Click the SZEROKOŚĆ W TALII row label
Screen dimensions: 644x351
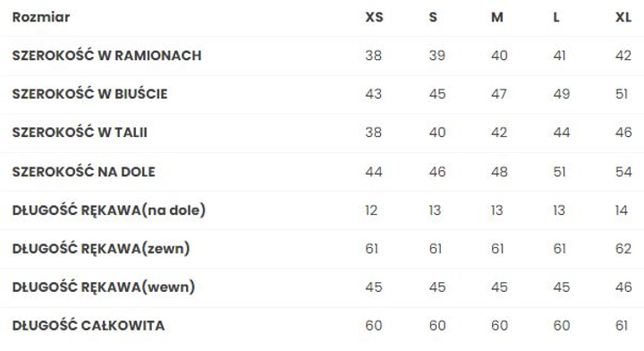pyautogui.click(x=80, y=133)
